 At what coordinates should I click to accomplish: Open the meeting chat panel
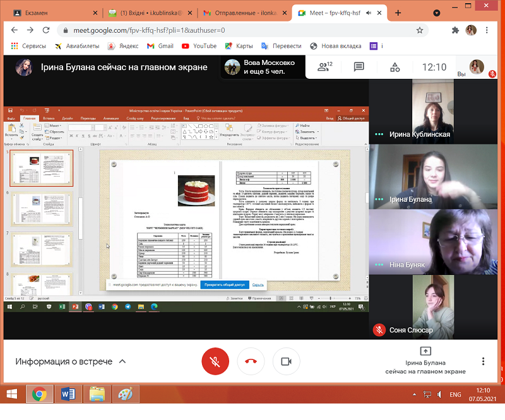point(359,67)
